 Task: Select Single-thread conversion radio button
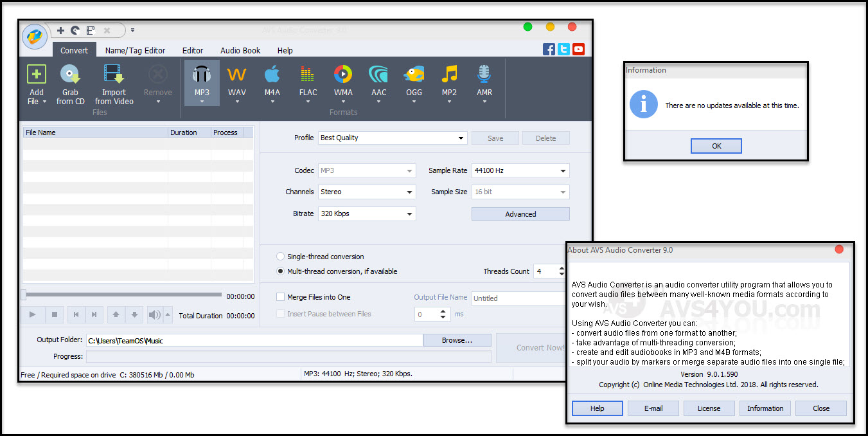[x=280, y=257]
